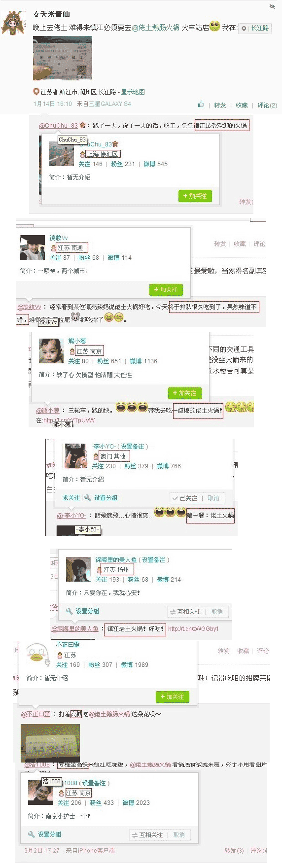Screen dimensions: 282x868
Task: Open 评论(2) on the top post
Action: [x=267, y=105]
